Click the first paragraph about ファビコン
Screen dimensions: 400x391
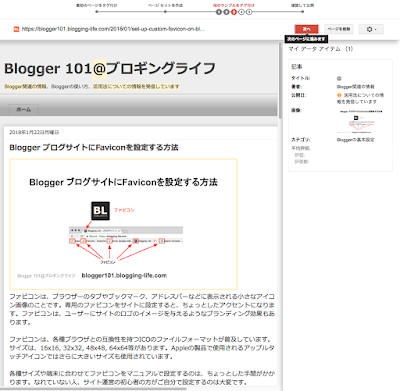pyautogui.click(x=142, y=309)
